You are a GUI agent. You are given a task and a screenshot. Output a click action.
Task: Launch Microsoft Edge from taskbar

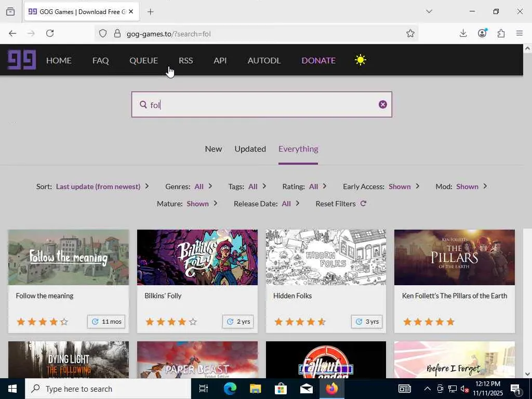[230, 389]
